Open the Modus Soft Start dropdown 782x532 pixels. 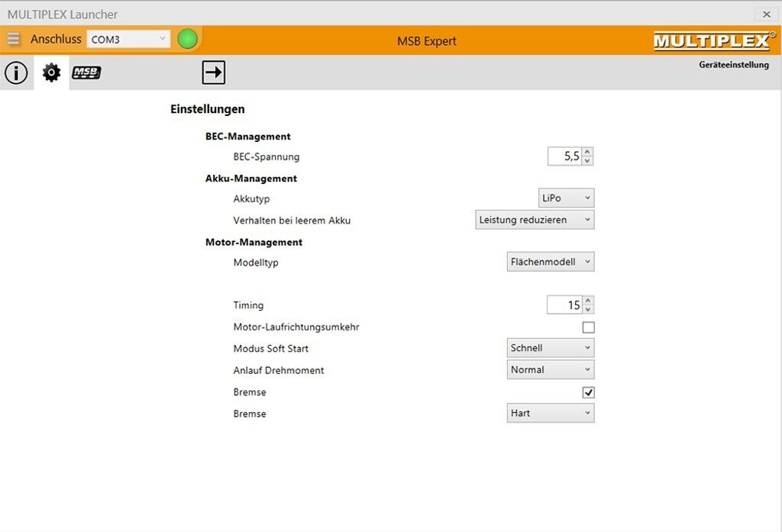tap(550, 348)
